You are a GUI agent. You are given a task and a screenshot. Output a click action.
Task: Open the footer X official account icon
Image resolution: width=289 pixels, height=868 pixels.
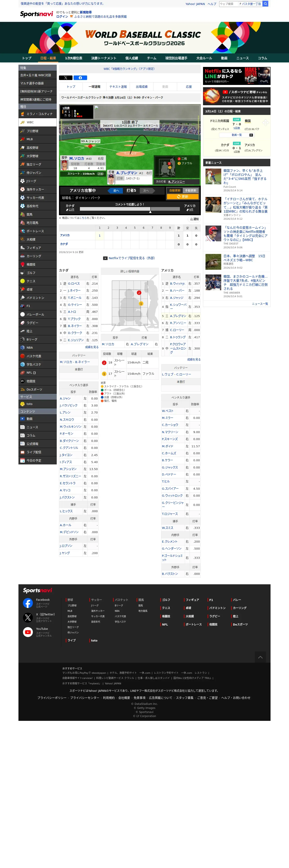click(28, 617)
